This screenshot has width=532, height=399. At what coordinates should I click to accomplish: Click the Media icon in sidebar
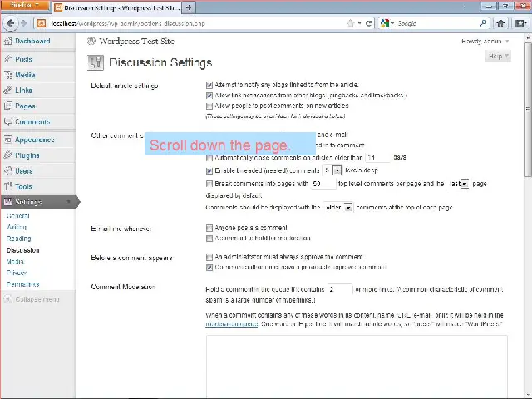[x=7, y=75]
